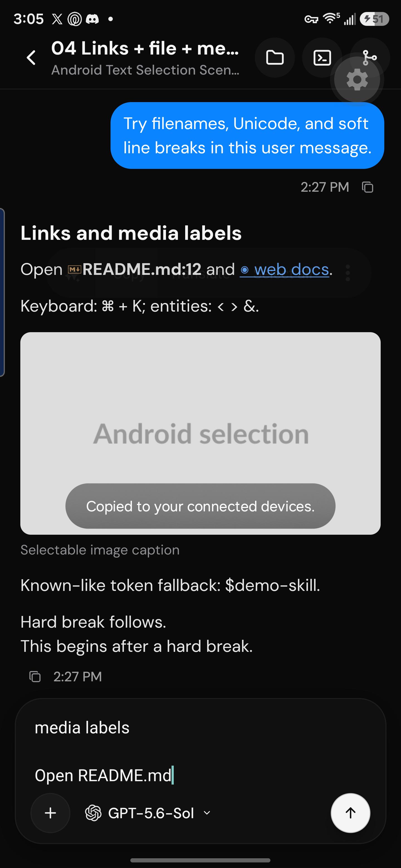Viewport: 401px width, 868px height.
Task: Expand the GPT-5.6-Sol model dropdown
Action: tap(148, 813)
